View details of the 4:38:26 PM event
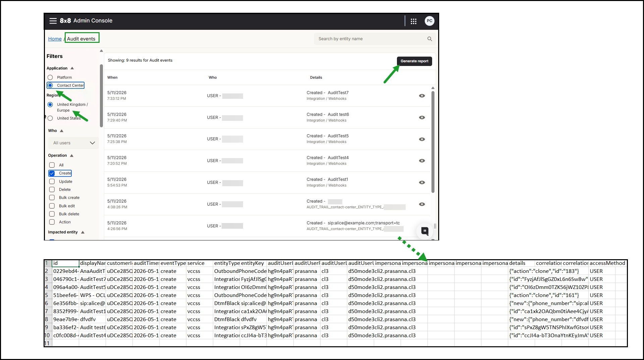 [422, 204]
